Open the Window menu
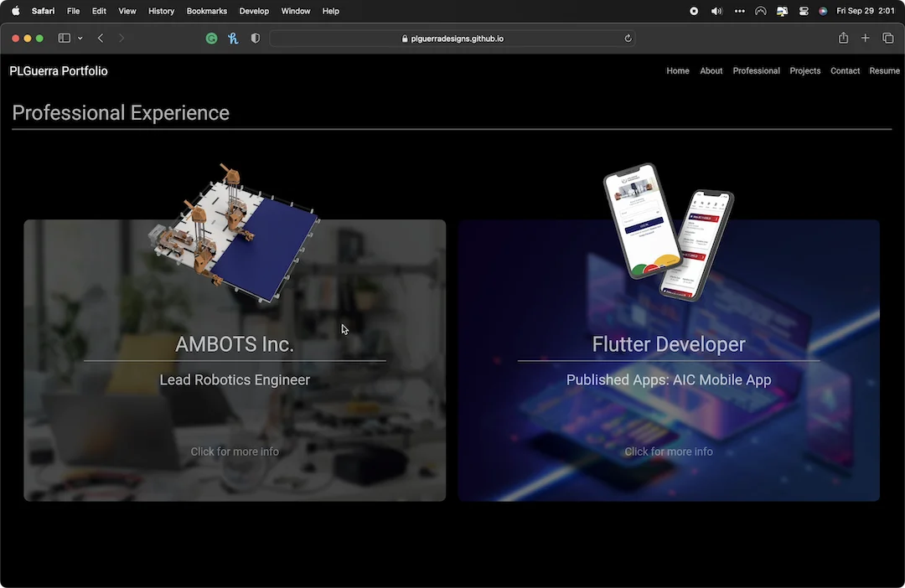Screen dimensions: 905x588 296,11
